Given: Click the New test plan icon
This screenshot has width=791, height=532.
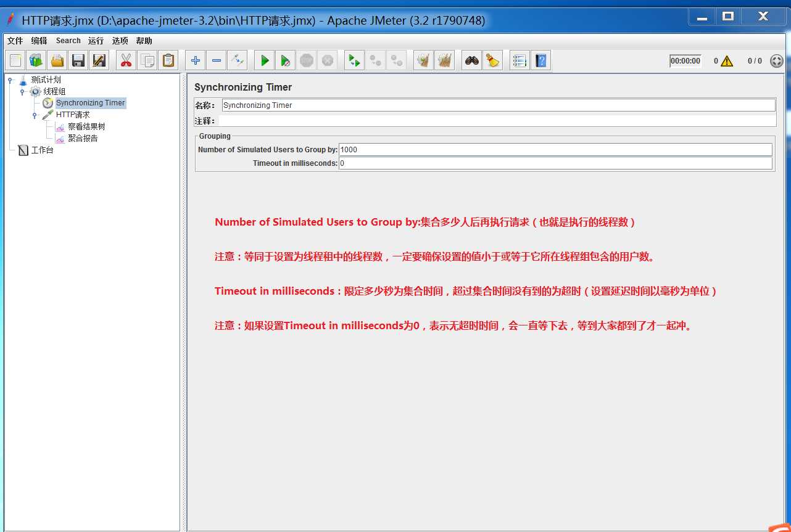Looking at the screenshot, I should [x=15, y=60].
